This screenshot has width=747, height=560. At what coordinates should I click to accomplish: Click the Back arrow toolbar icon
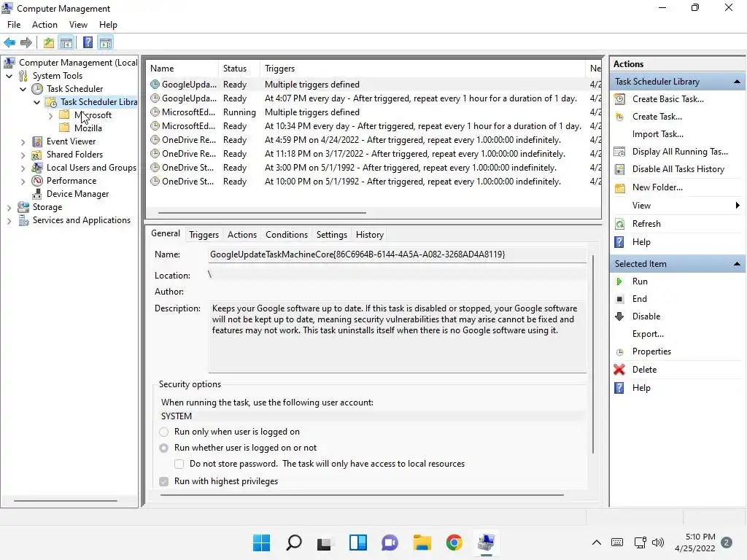point(9,43)
